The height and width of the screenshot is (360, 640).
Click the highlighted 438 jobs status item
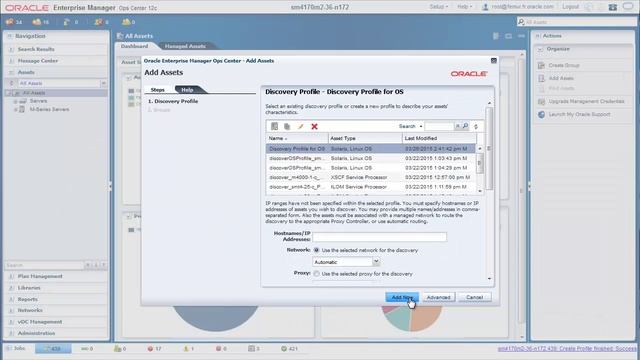[53, 349]
